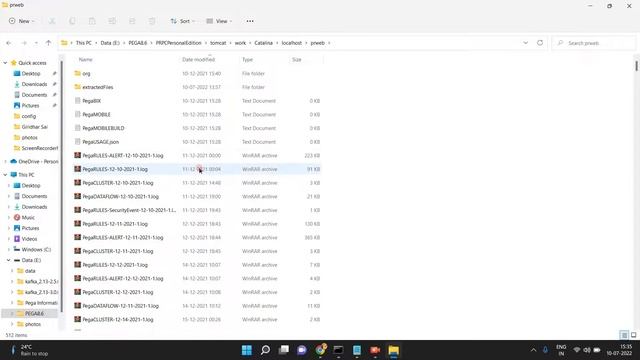Viewport: 640px width, 360px height.
Task: Select config in Quick access
Action: pos(29,116)
